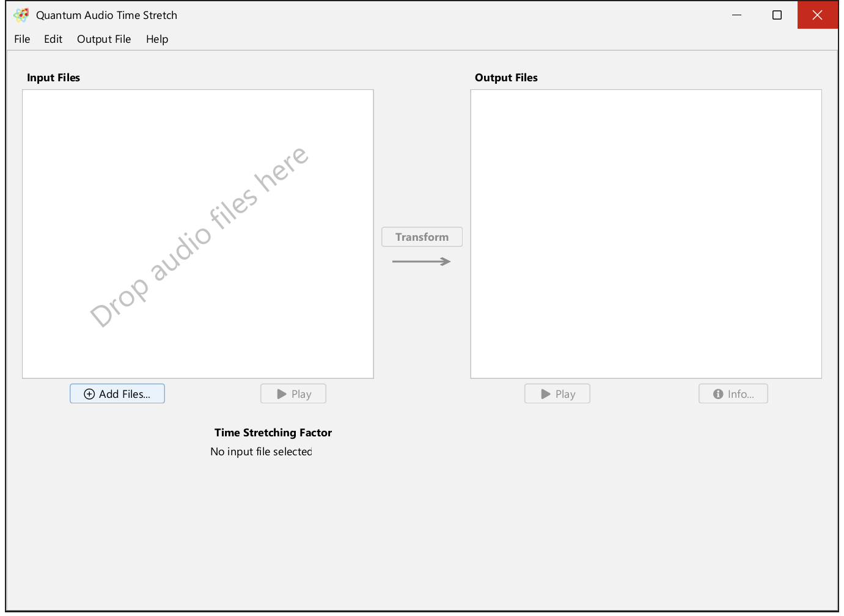Open the Help menu
This screenshot has width=844, height=616.
click(157, 39)
